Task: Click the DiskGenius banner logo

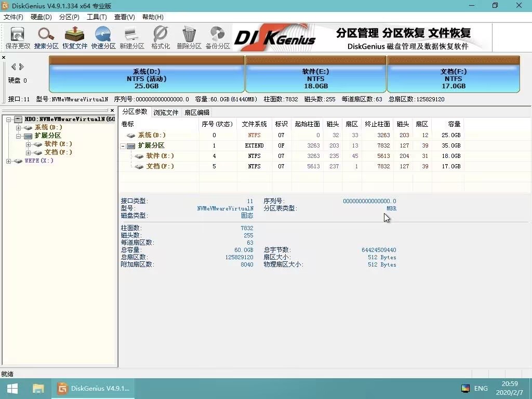Action: (x=275, y=38)
